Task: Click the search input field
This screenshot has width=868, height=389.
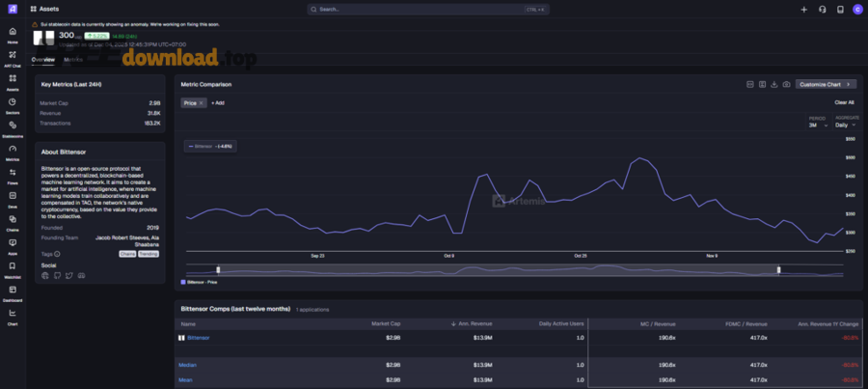Action: tap(428, 10)
